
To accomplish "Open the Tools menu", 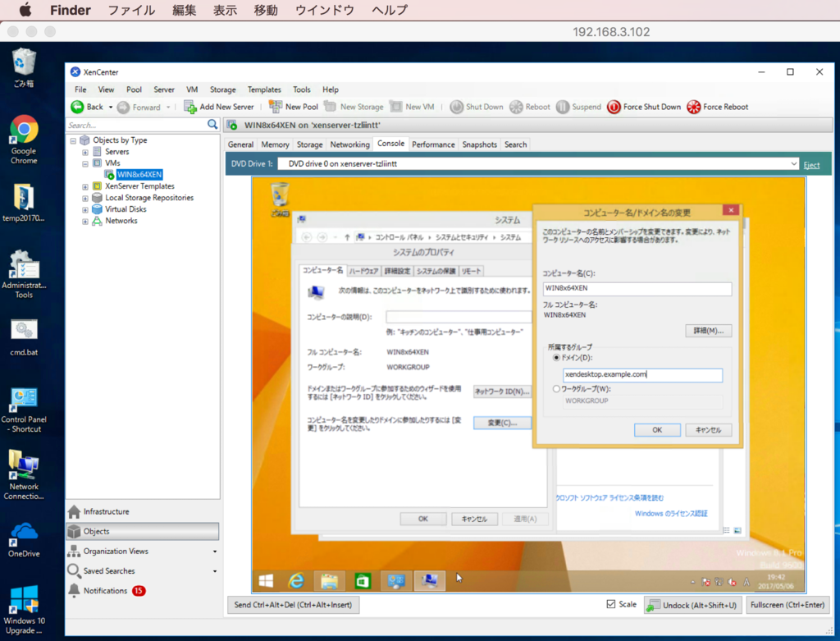I will (302, 89).
